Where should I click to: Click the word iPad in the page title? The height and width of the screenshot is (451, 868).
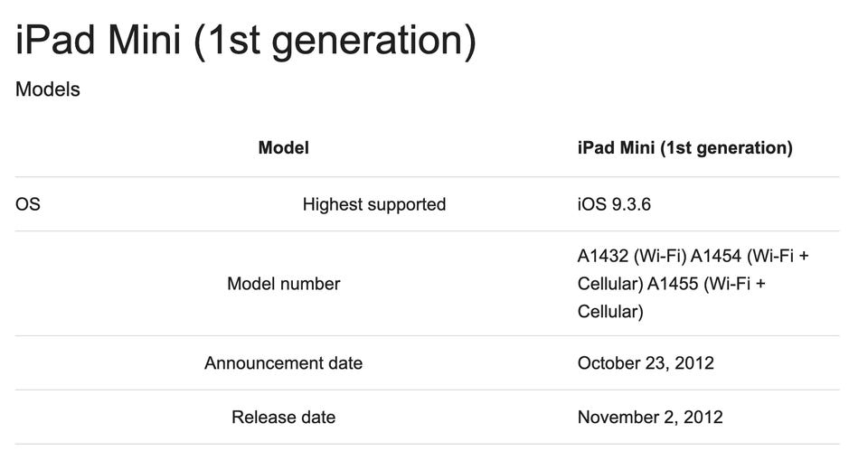pyautogui.click(x=53, y=41)
